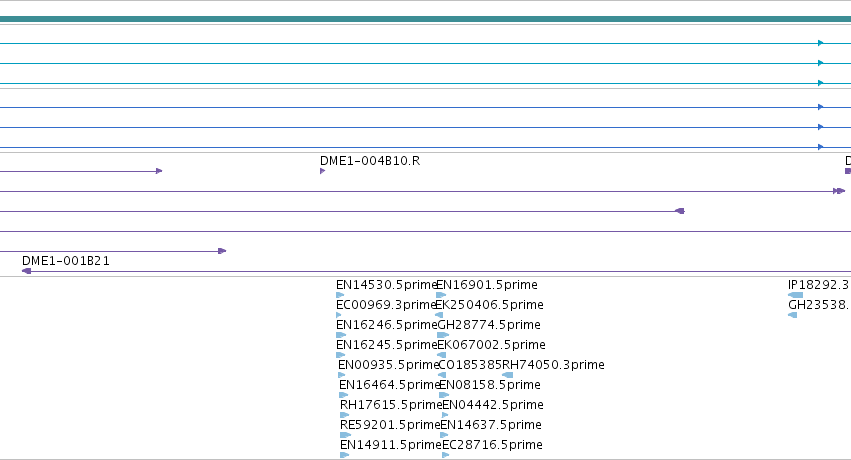The height and width of the screenshot is (460, 851).
Task: Select EK067002.5prime in the EST track
Action: pos(491,345)
